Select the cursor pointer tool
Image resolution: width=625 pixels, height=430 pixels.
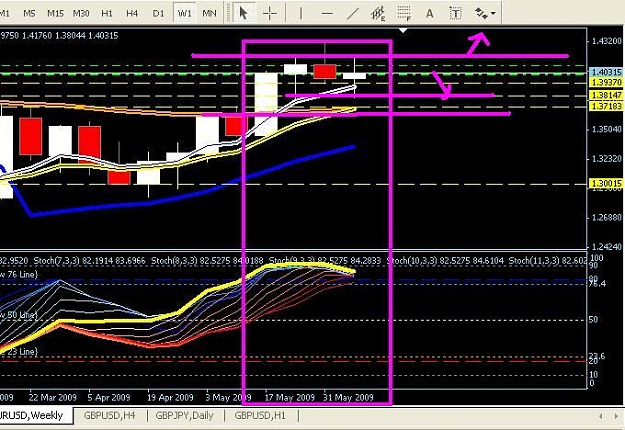point(243,13)
